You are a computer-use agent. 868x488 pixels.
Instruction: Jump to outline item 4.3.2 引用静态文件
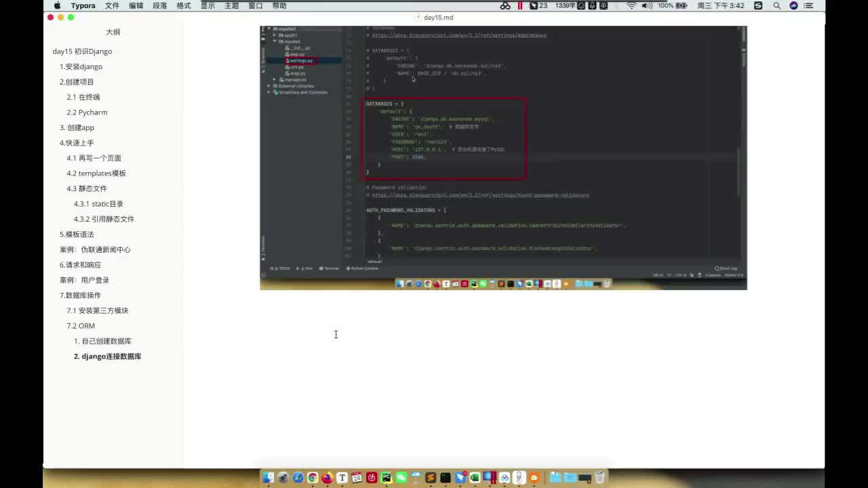(104, 219)
